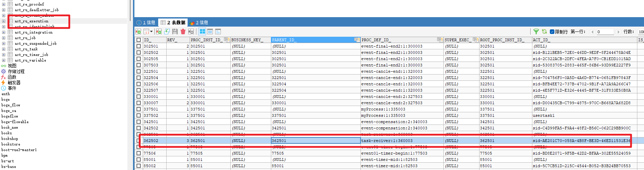Switch to text view mode icon
This screenshot has height=170, width=644.
(x=218, y=31)
